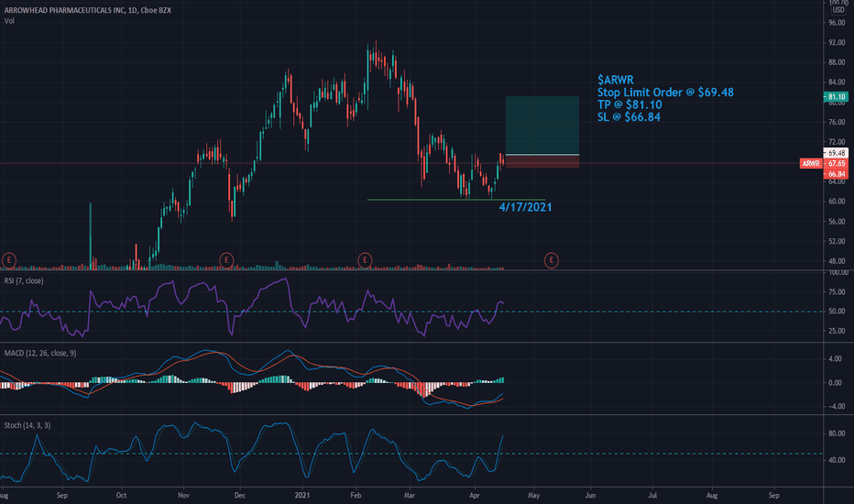Click 'Apr' on the time axis

pos(475,495)
